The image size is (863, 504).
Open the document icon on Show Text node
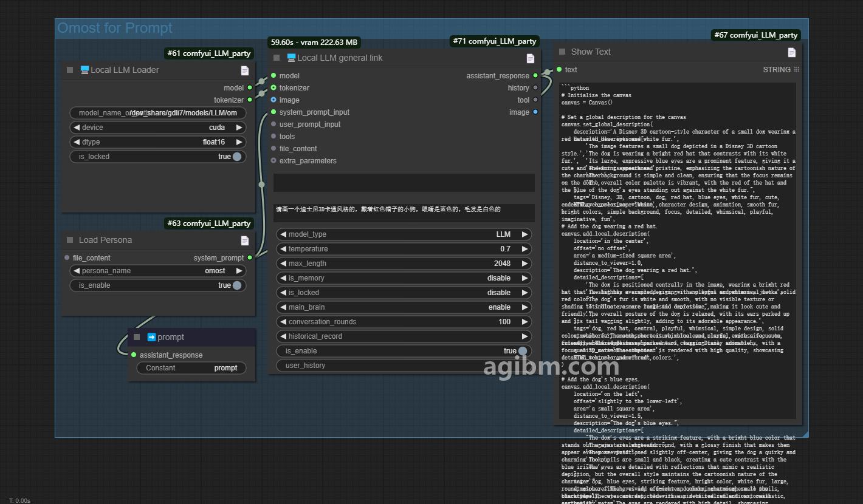click(791, 52)
